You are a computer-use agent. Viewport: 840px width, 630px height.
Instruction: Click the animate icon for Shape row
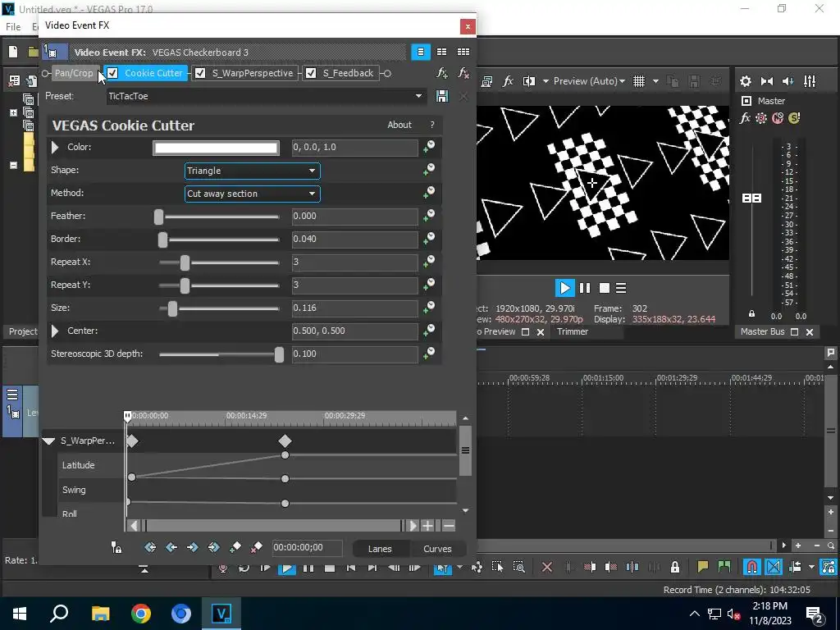(x=428, y=170)
